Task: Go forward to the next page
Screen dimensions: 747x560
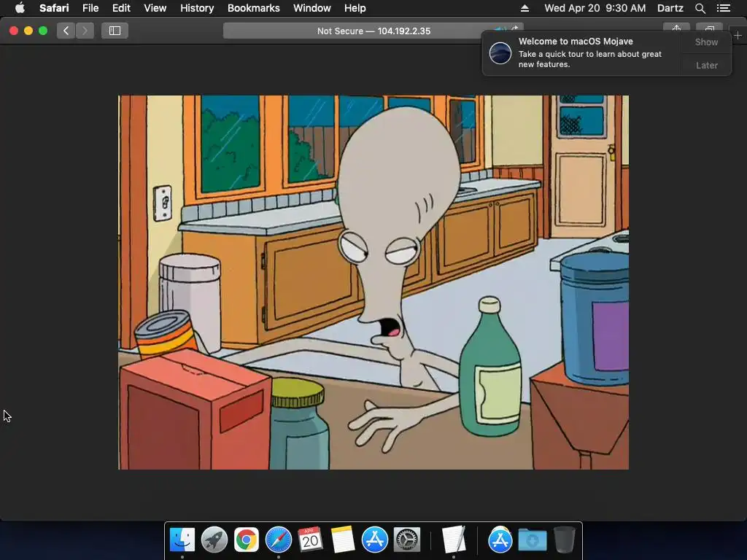Action: [x=85, y=31]
